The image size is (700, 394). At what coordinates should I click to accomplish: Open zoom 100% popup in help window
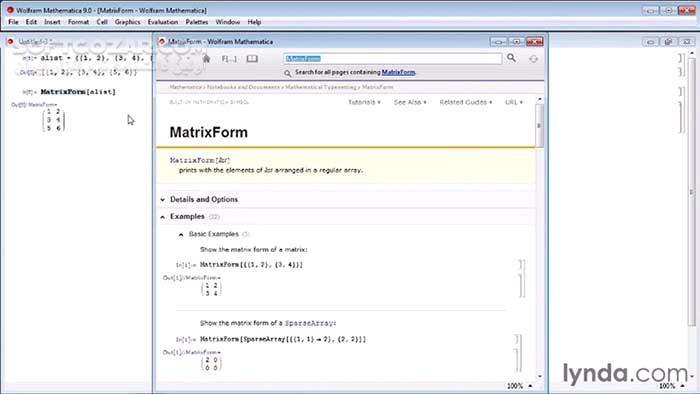520,386
